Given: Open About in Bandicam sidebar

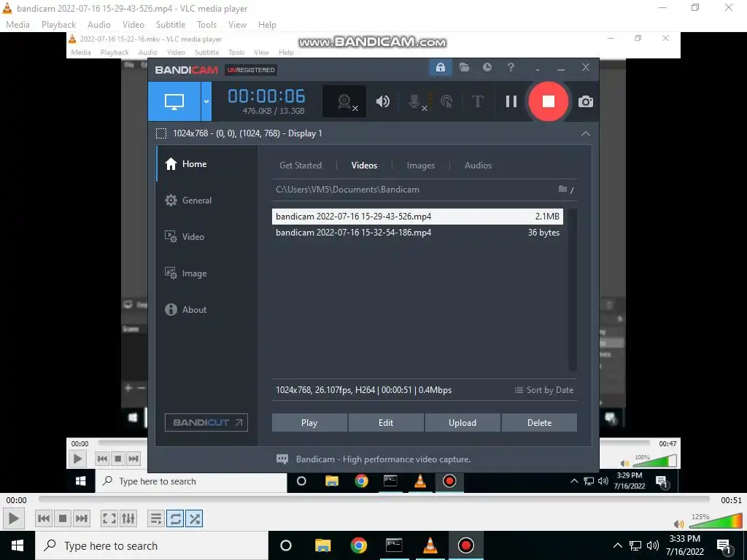Looking at the screenshot, I should tap(206, 309).
